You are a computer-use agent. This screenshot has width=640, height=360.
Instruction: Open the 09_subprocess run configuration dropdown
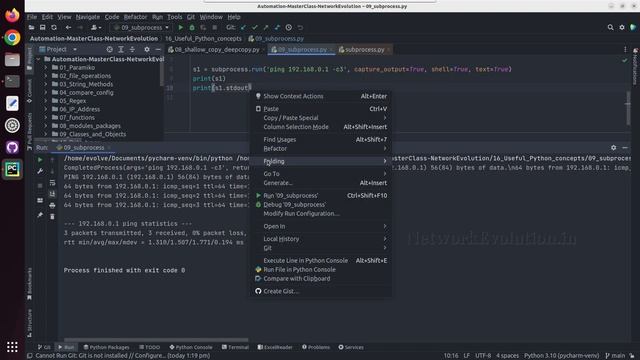point(141,27)
